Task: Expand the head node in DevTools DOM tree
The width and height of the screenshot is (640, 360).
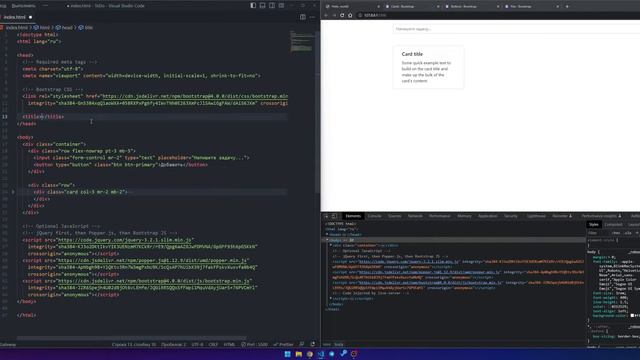Action: (327, 235)
